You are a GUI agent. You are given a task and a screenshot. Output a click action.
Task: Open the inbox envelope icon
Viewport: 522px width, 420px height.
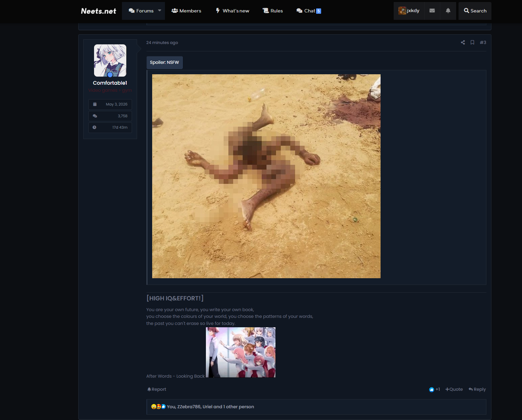432,11
